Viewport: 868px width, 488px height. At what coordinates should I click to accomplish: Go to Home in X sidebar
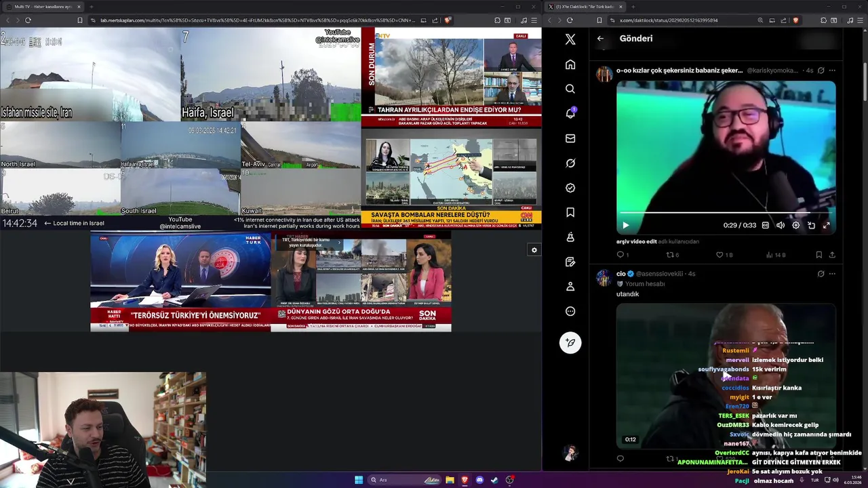pyautogui.click(x=570, y=64)
